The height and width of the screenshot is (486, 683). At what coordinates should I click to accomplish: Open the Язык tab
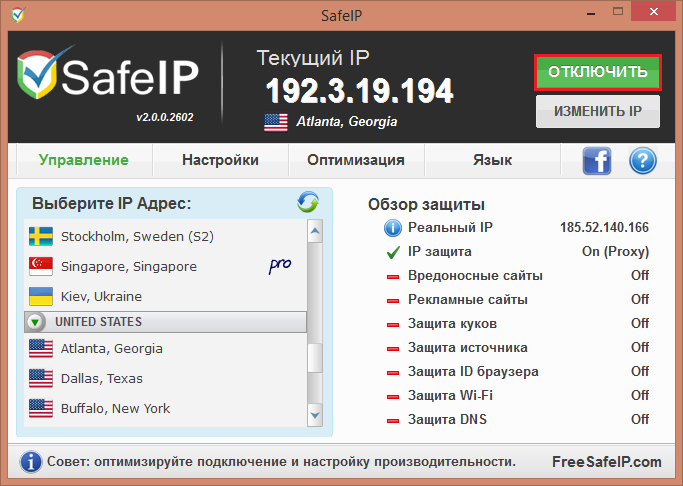click(492, 160)
